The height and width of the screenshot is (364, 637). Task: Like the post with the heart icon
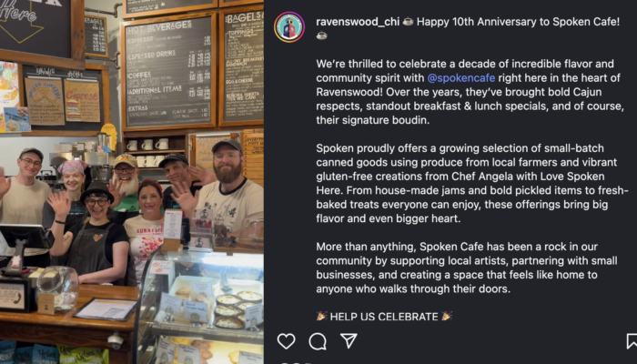pyautogui.click(x=286, y=341)
